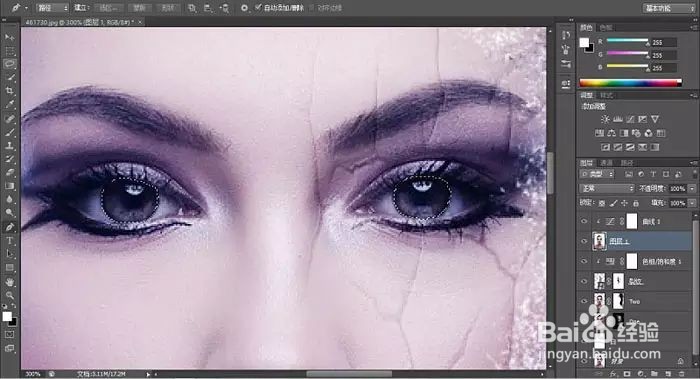The width and height of the screenshot is (700, 379).
Task: Select the Dodge tool
Action: pyautogui.click(x=9, y=213)
